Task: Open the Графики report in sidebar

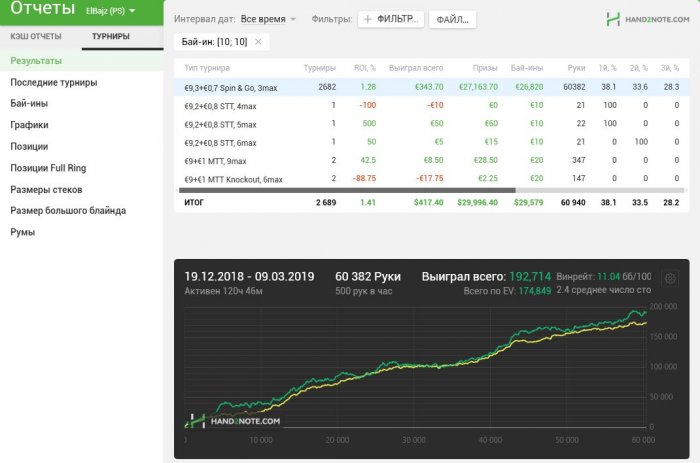Action: 29,125
